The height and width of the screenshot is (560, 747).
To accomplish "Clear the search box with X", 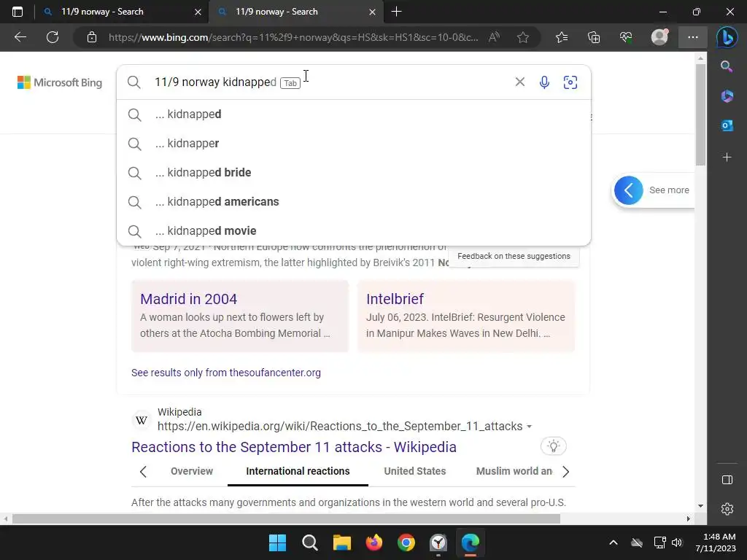I will tap(519, 82).
